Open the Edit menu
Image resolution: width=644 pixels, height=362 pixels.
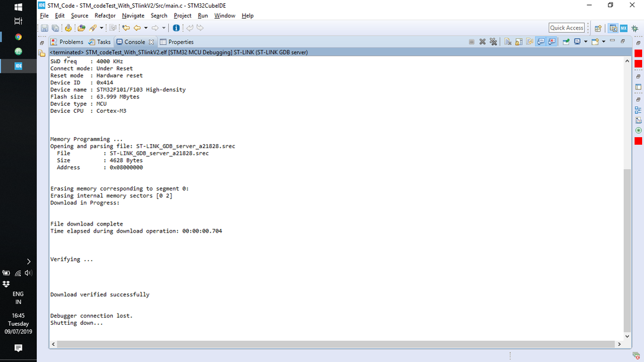point(59,15)
